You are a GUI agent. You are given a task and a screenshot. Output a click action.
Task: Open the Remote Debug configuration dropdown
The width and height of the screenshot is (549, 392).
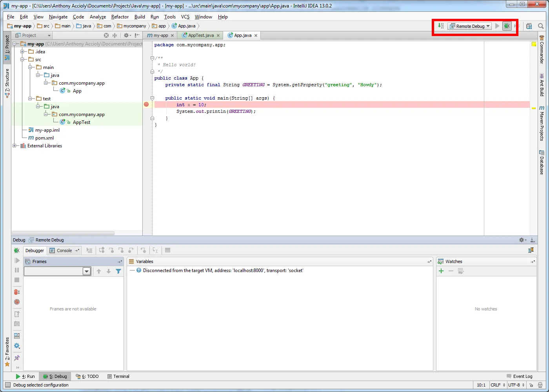[x=470, y=26]
